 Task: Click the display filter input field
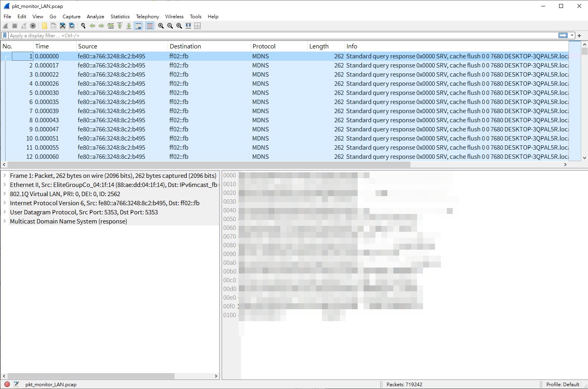278,35
